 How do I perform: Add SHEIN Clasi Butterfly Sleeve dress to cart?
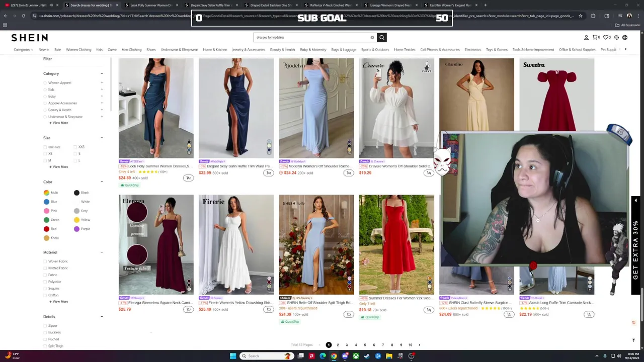[509, 315]
